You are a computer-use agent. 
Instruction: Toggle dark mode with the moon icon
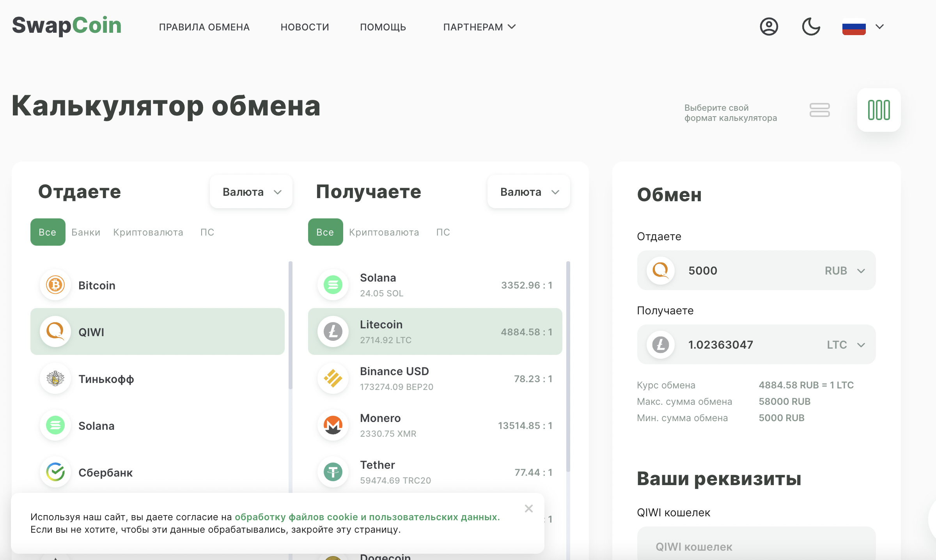811,27
